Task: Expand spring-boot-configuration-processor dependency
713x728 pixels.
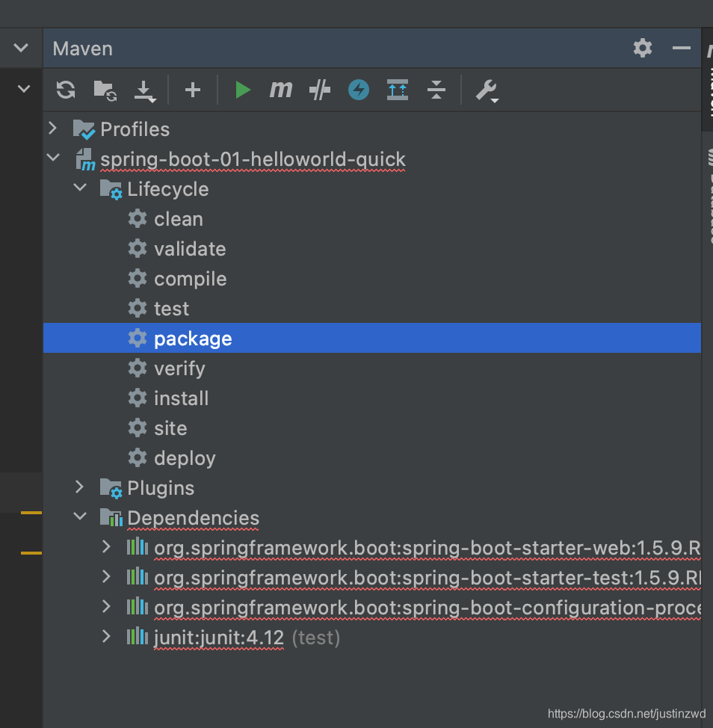Action: pos(106,606)
